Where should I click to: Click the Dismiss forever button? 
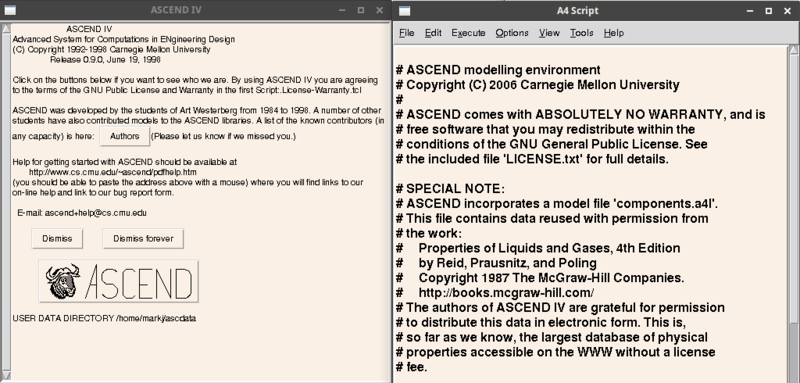point(143,239)
